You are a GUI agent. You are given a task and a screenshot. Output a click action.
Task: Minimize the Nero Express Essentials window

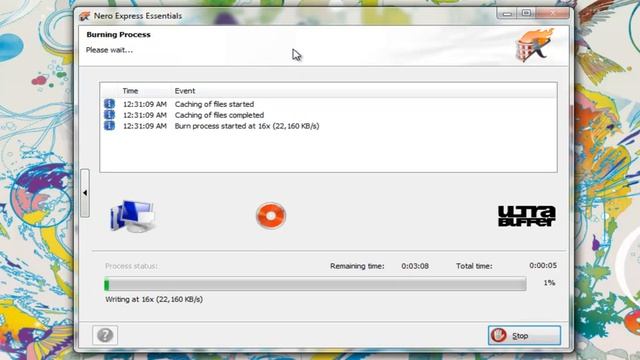(507, 13)
